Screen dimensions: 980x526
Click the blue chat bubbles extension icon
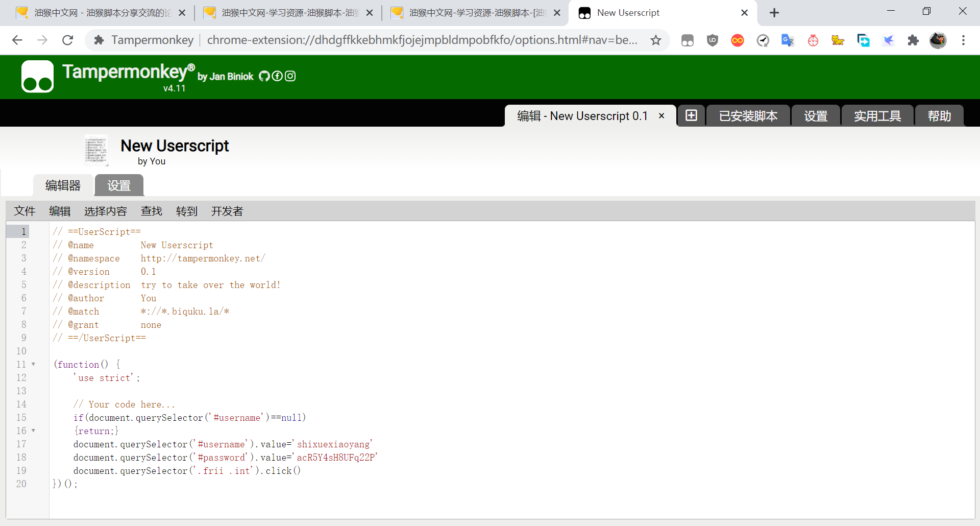click(863, 40)
